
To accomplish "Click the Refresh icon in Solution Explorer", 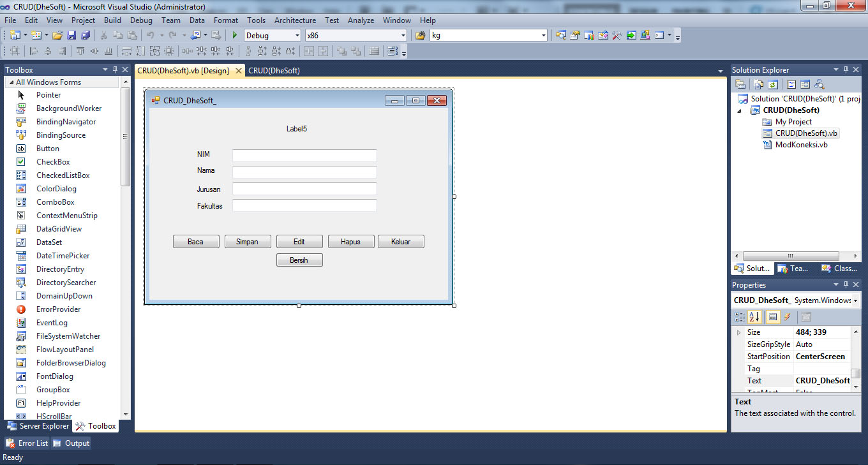I will point(772,84).
